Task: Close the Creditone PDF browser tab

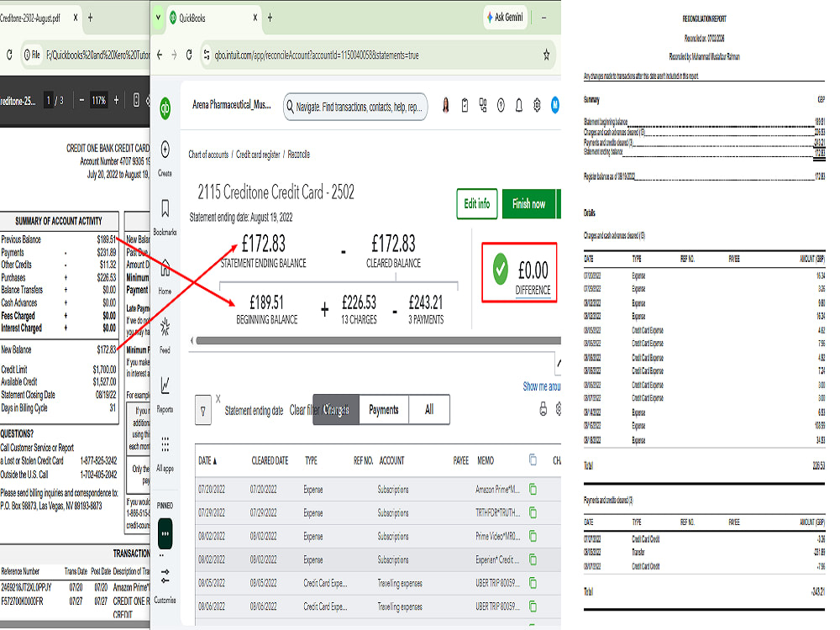Action: [x=75, y=18]
